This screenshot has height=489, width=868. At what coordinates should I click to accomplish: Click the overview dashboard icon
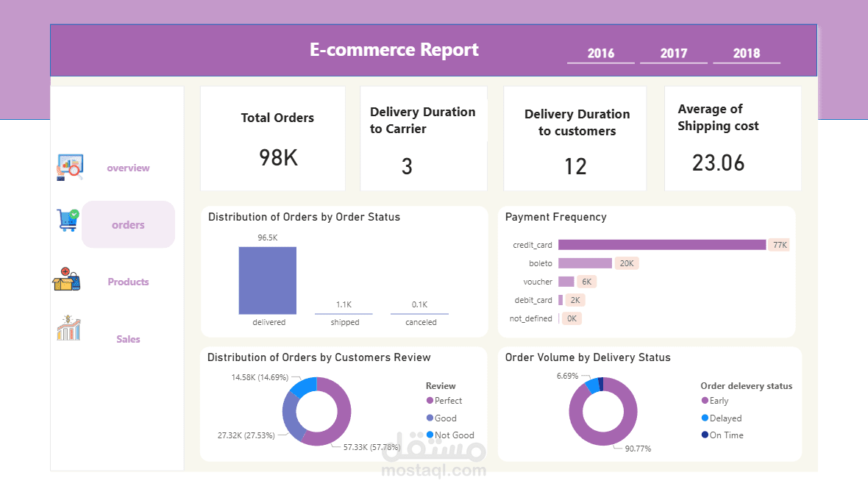70,167
